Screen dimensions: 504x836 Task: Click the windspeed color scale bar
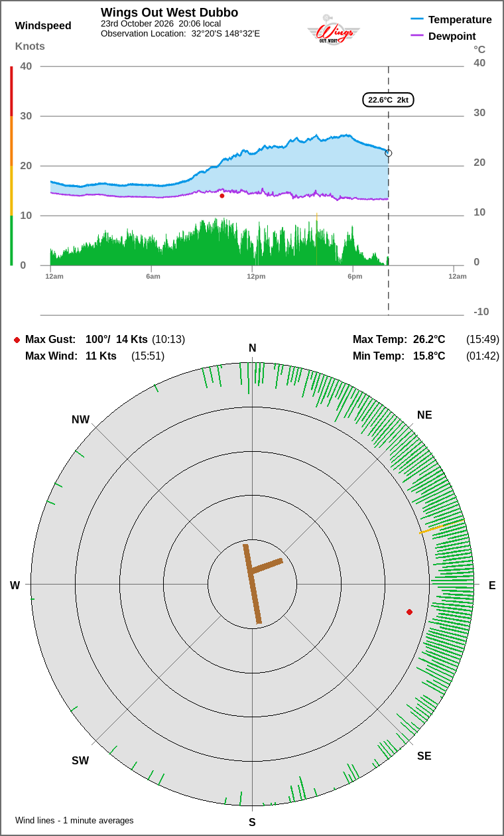pos(11,166)
